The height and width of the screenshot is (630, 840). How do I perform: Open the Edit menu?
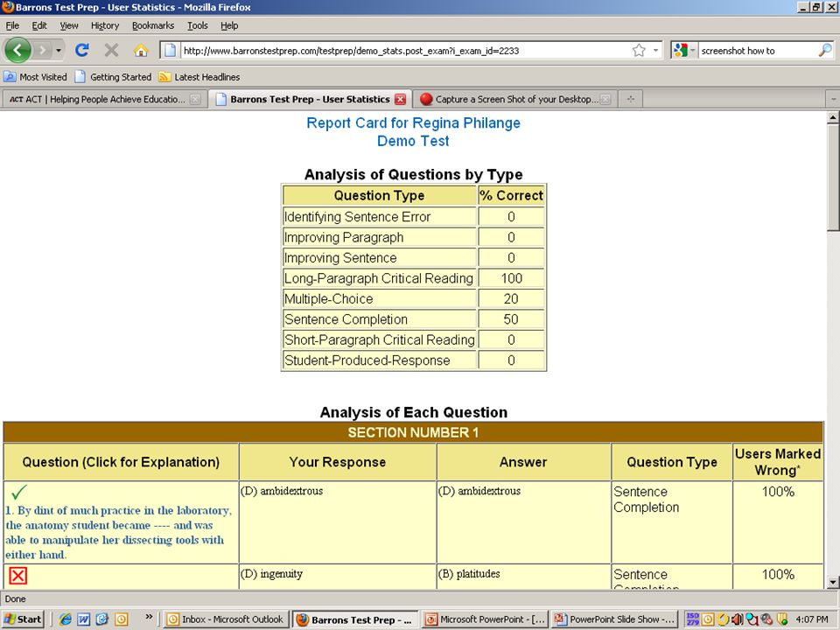pyautogui.click(x=39, y=25)
